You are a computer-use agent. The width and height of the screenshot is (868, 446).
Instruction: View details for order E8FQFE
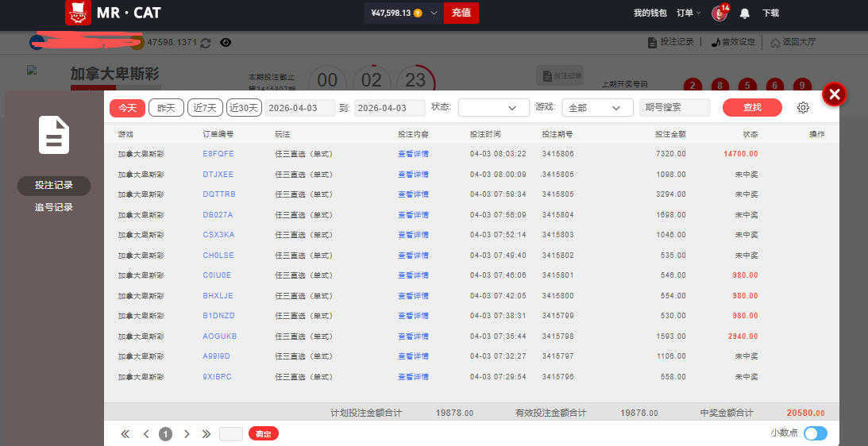point(413,154)
